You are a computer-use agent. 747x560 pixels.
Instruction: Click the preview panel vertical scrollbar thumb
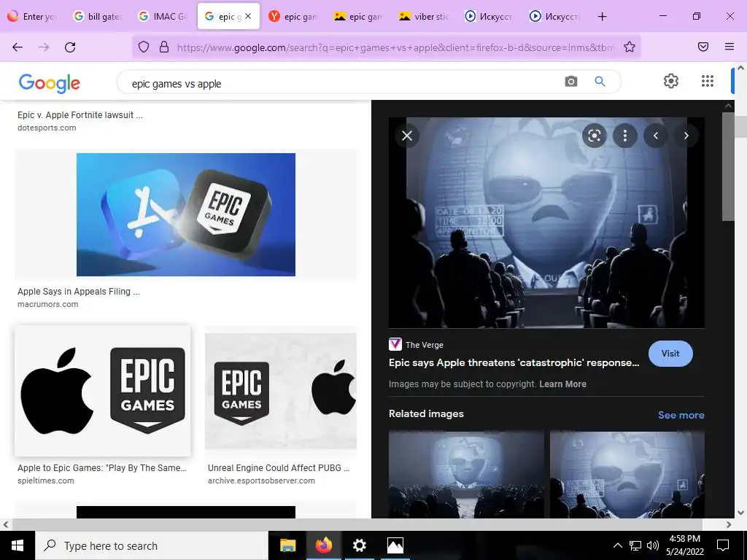click(x=728, y=166)
